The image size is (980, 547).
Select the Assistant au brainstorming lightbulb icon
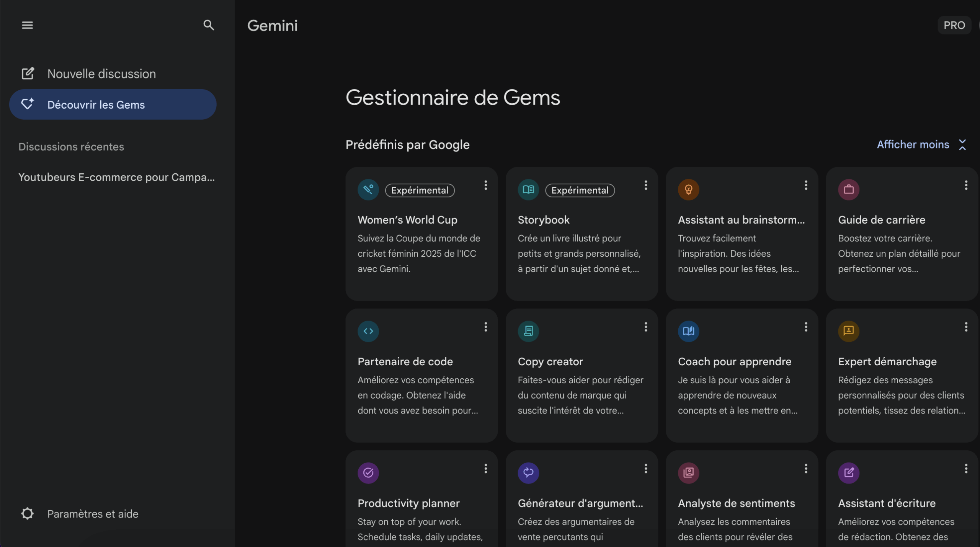[x=688, y=189]
